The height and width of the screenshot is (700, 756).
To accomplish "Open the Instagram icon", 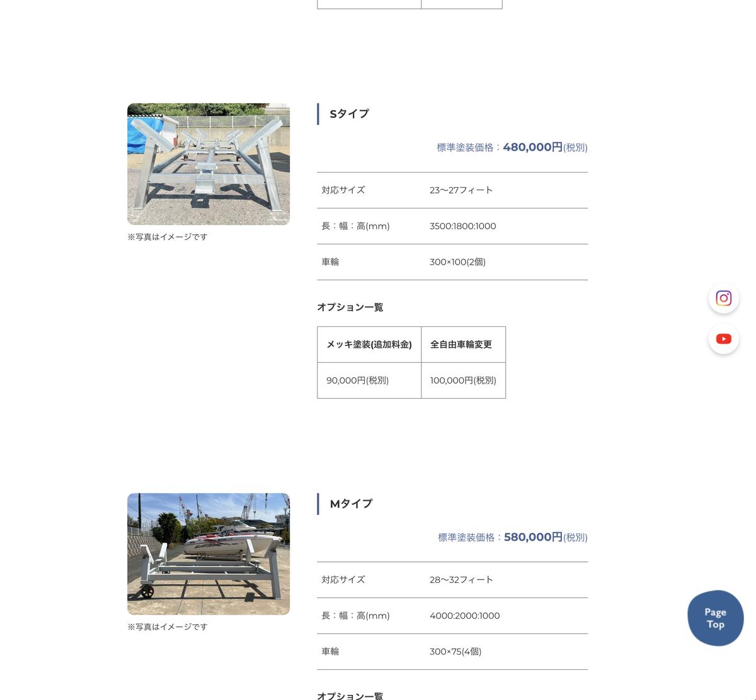I will coord(723,298).
